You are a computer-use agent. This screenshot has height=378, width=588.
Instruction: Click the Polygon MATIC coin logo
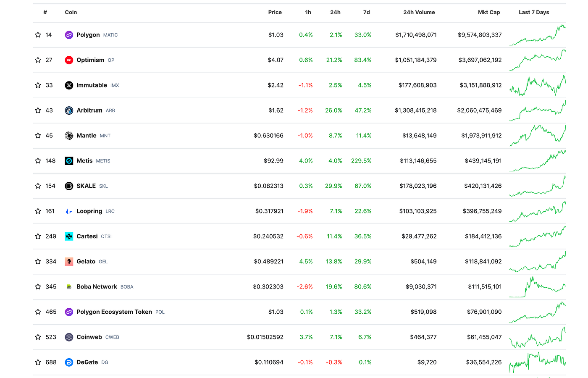(69, 35)
